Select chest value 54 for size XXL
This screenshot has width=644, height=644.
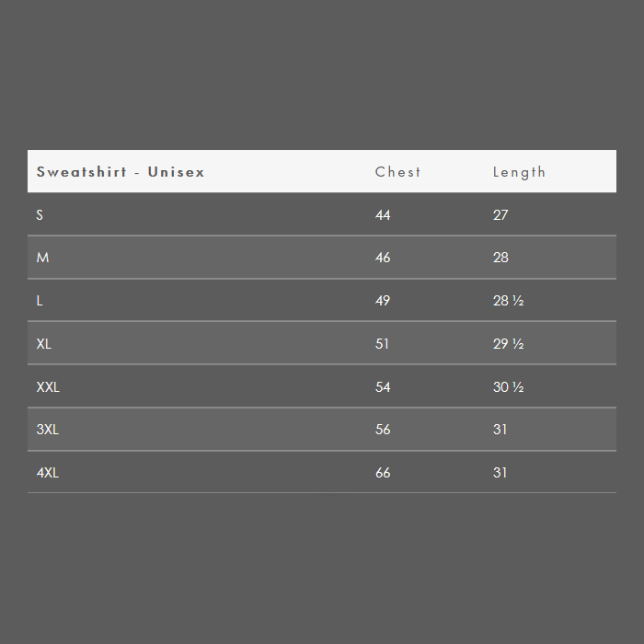tap(383, 387)
